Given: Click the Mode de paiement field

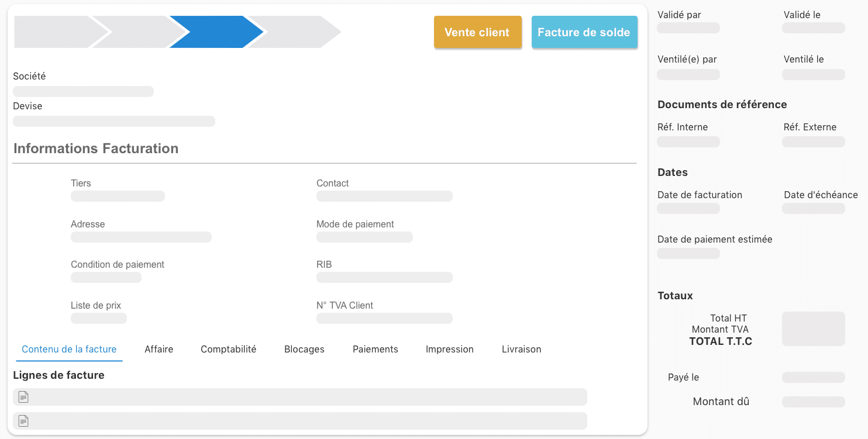Looking at the screenshot, I should (x=364, y=237).
